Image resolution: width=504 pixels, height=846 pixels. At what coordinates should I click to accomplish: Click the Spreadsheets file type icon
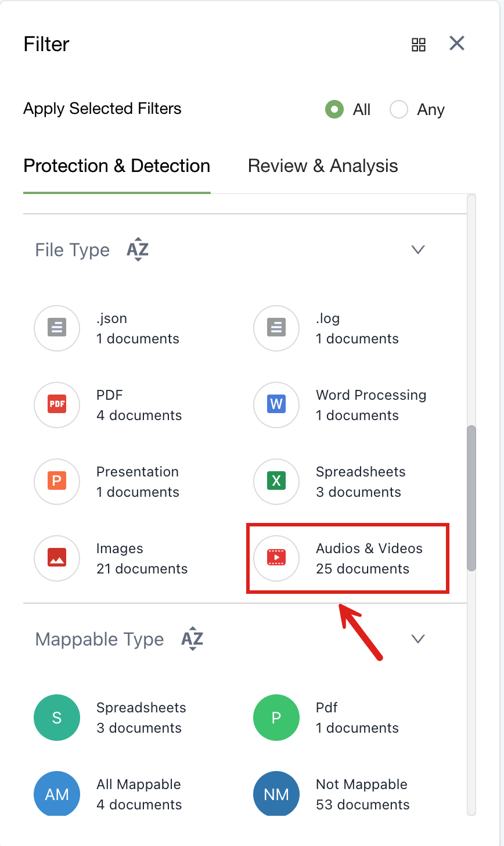276,482
